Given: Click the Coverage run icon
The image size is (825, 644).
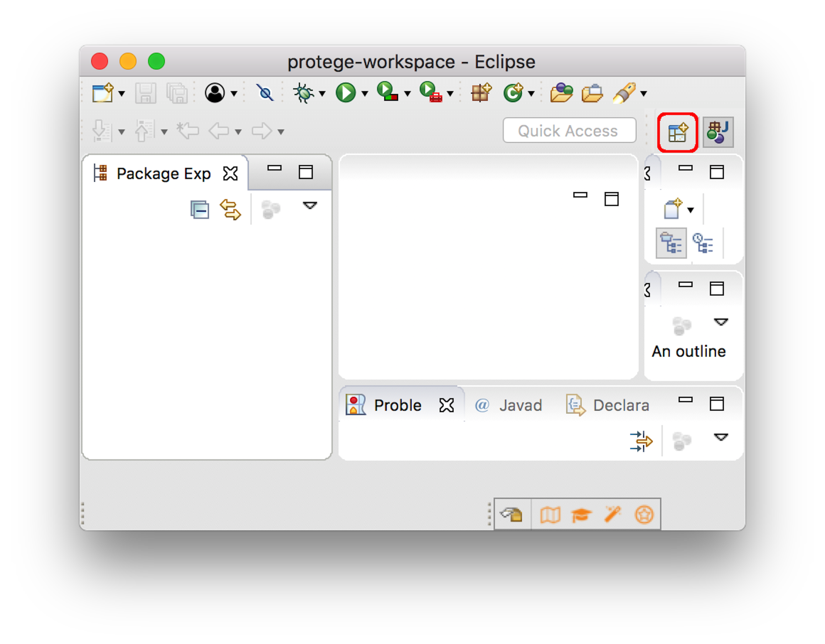Looking at the screenshot, I should (x=388, y=92).
